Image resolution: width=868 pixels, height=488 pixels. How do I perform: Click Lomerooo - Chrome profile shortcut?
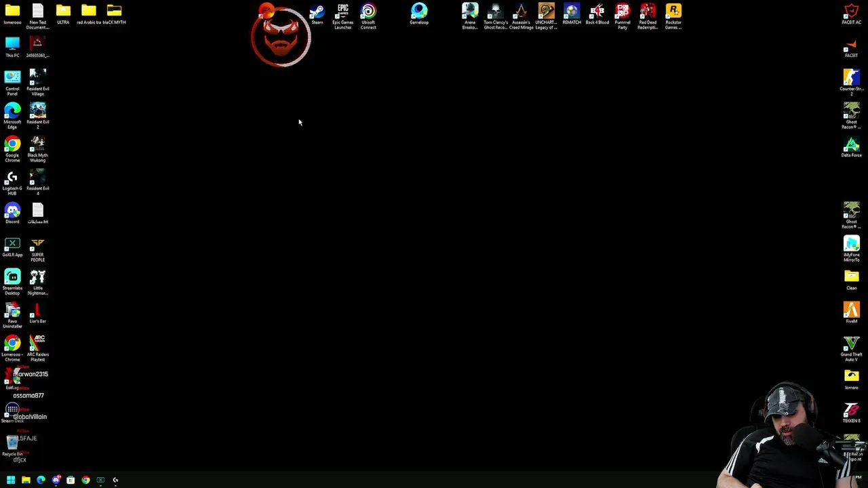pyautogui.click(x=12, y=348)
